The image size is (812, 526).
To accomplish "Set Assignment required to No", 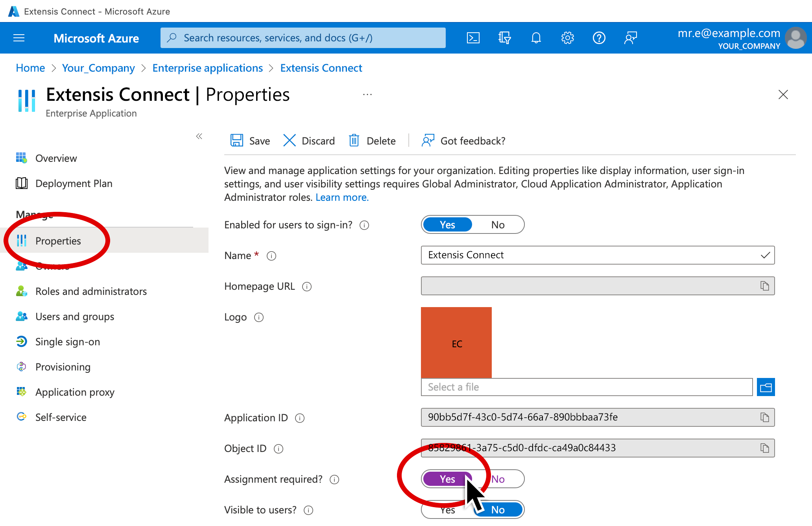I will [x=498, y=479].
